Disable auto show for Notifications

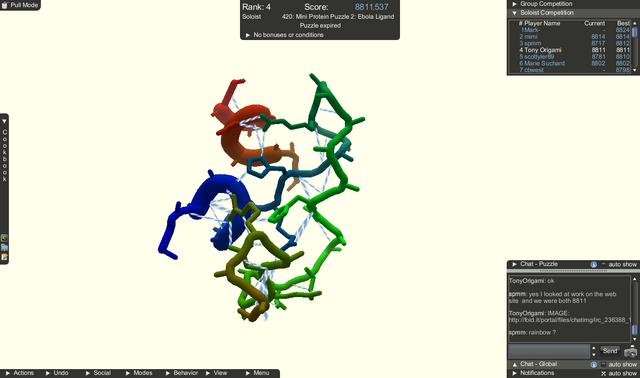tap(604, 374)
